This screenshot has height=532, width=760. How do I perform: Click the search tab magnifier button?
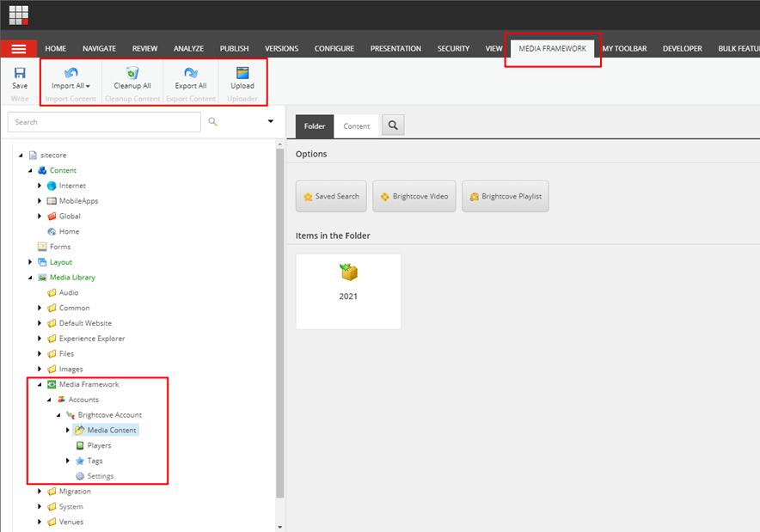coord(393,125)
